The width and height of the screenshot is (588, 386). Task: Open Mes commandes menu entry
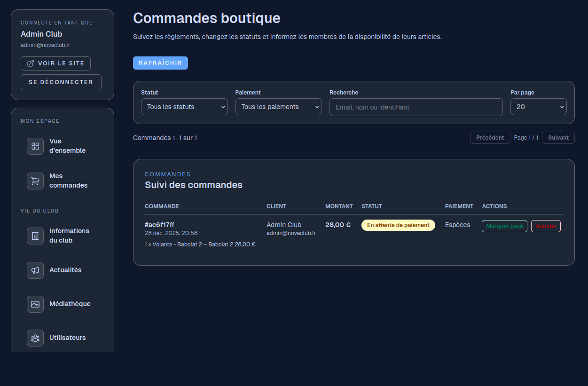tap(68, 181)
